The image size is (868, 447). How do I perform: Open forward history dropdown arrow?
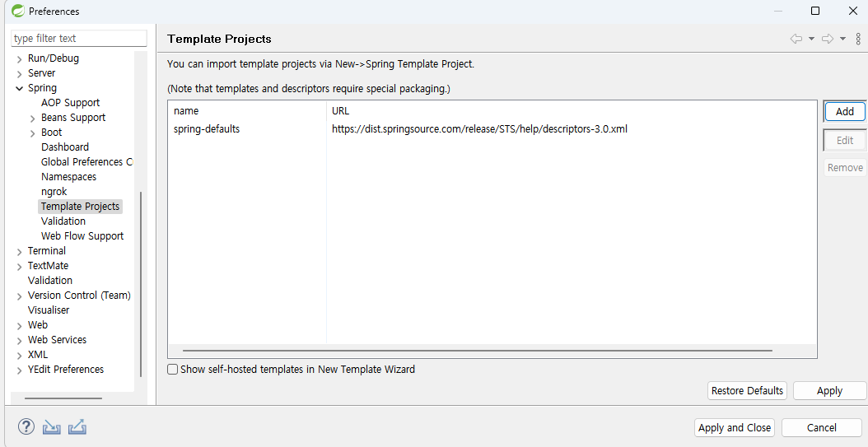pos(842,39)
